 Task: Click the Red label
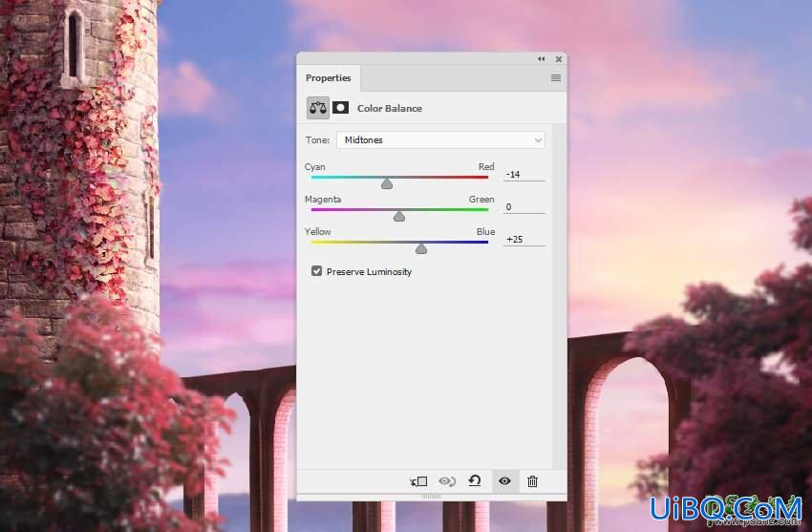click(486, 166)
